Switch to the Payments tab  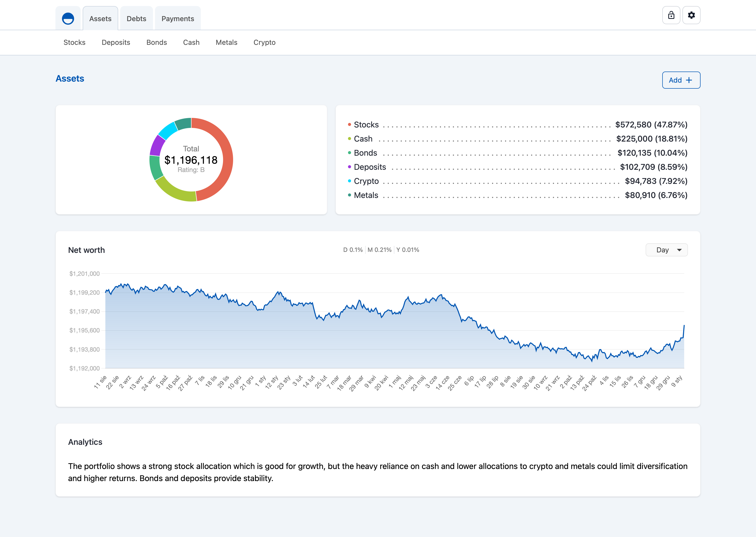(x=178, y=19)
